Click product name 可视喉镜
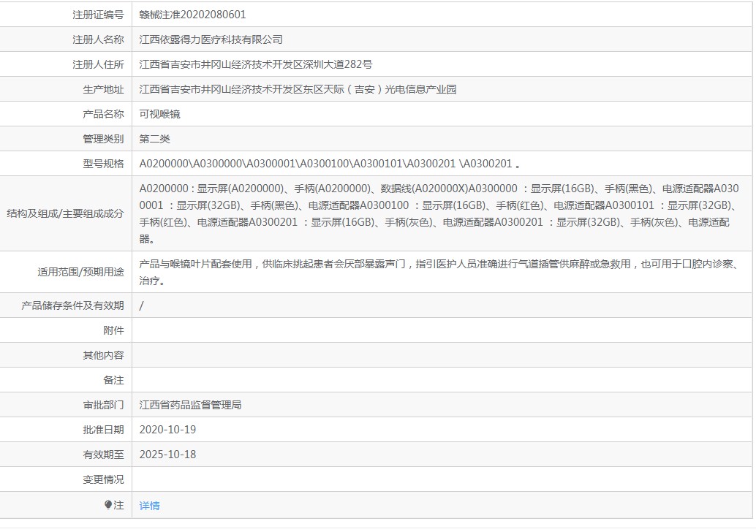Image resolution: width=756 pixels, height=532 pixels. tap(159, 114)
